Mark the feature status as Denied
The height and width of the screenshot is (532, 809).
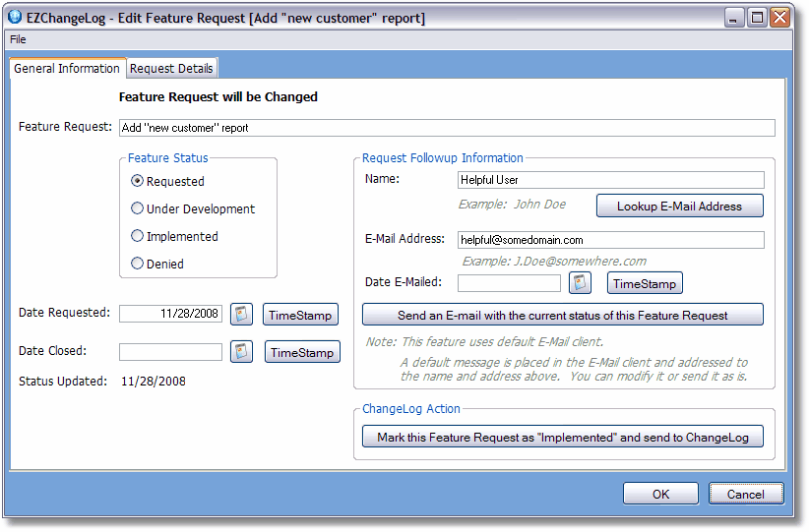coord(138,264)
